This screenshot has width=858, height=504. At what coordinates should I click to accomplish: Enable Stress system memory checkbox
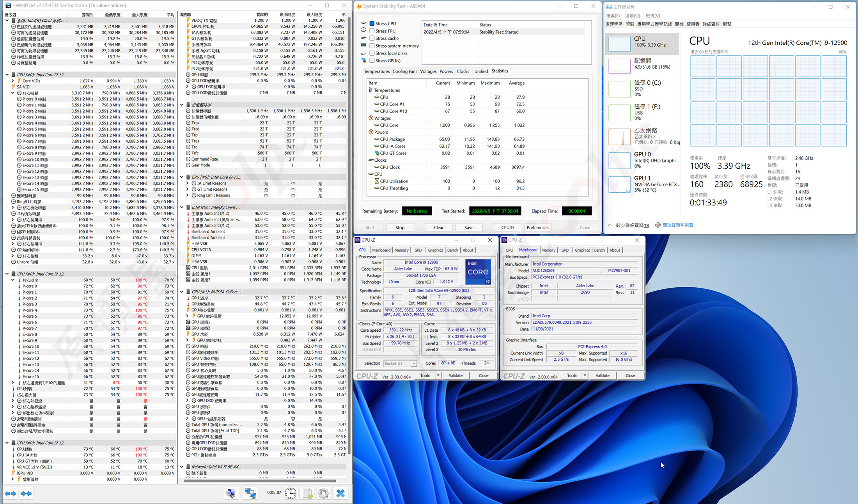[x=372, y=46]
